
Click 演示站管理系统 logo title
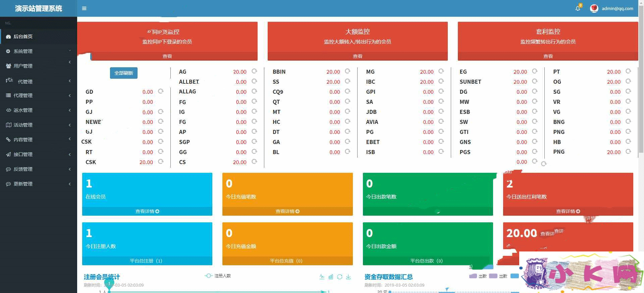[39, 8]
